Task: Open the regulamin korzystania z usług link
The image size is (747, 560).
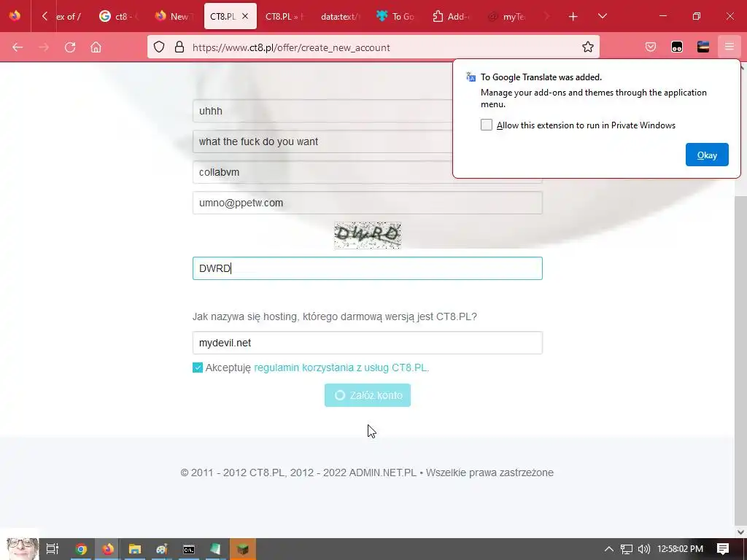Action: (341, 367)
